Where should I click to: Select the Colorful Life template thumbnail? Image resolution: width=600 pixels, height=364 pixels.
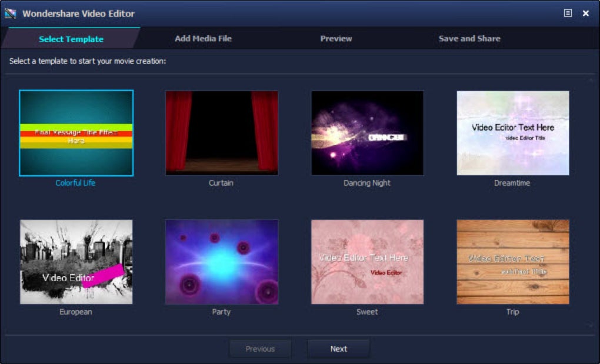point(76,133)
